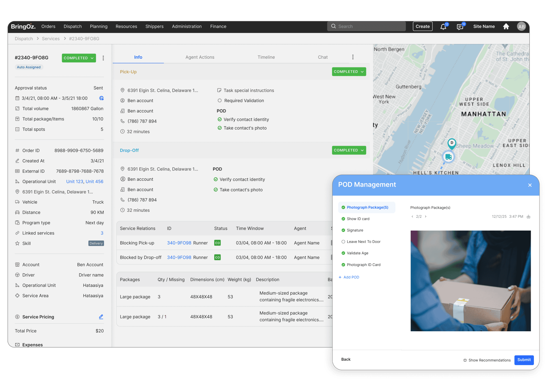Viewport: 547px width, 392px height.
Task: Select Leave Next To Door POD item
Action: [361, 242]
